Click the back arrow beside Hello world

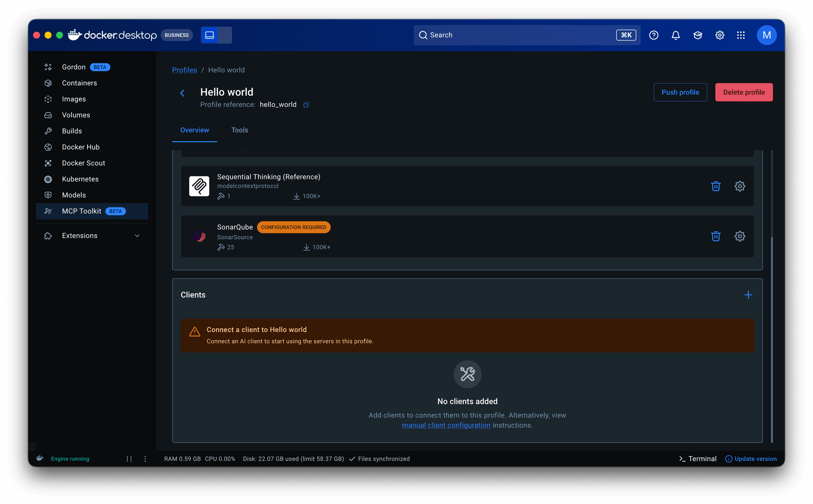tap(183, 93)
